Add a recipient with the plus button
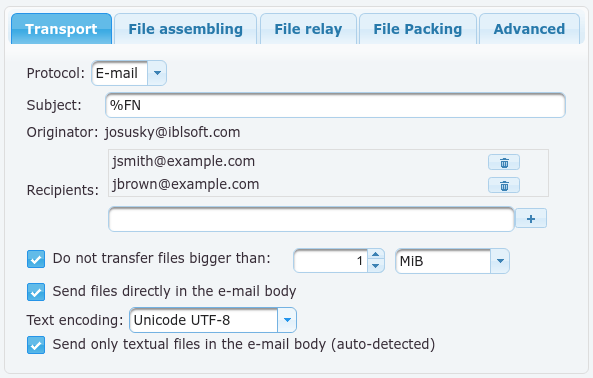 pos(531,218)
